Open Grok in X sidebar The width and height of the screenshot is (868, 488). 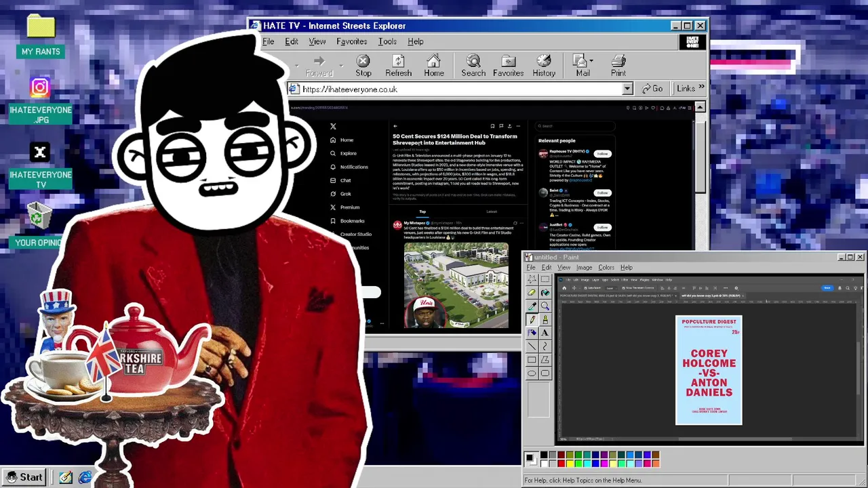(340, 194)
